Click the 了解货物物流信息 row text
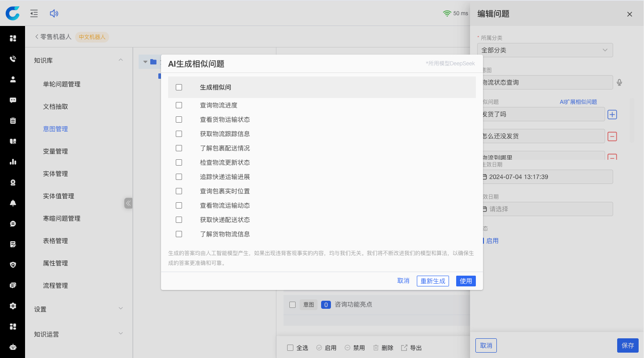Viewport: 644px width, 358px height. pos(225,234)
